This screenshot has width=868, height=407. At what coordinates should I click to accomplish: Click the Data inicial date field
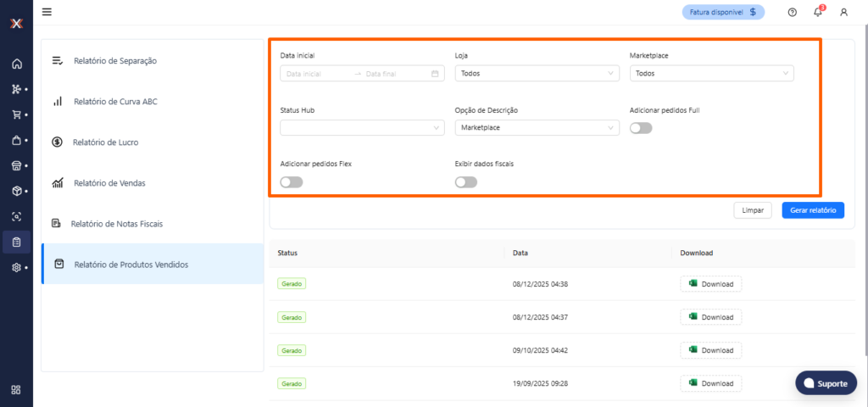(x=317, y=74)
